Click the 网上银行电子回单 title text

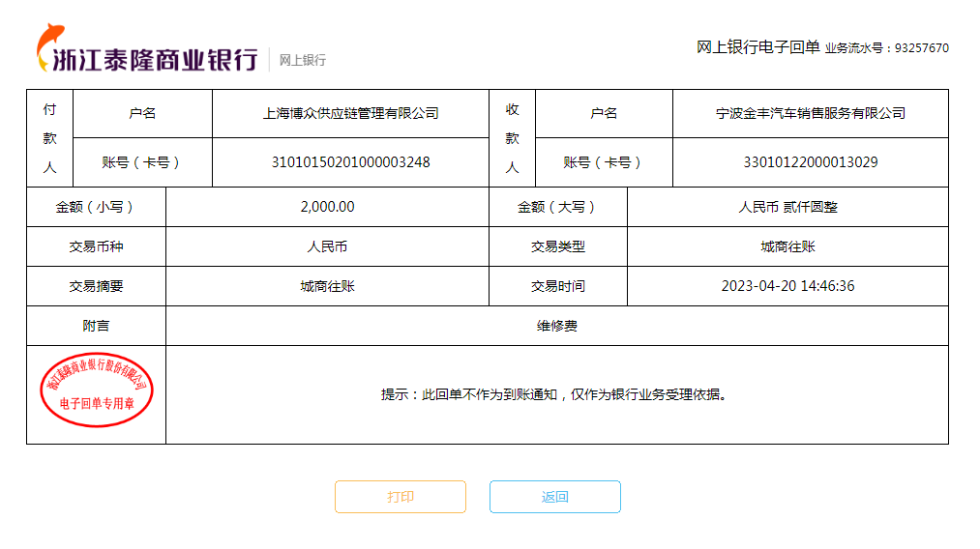(757, 47)
